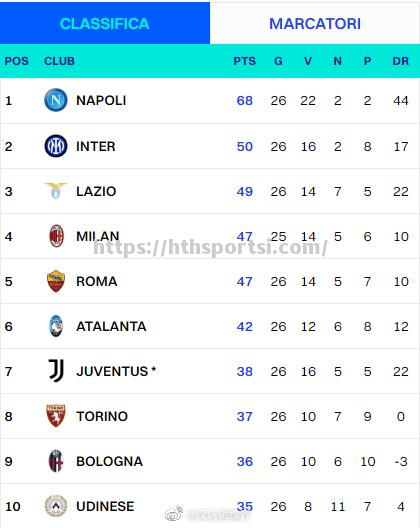
Task: Switch to the Marcatori tab
Action: 315,23
